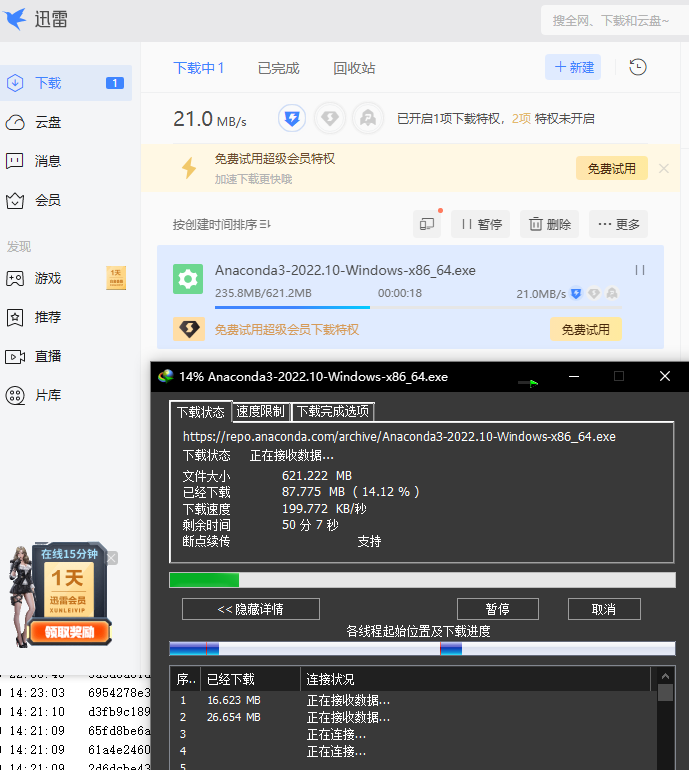Pause the Anaconda3 task via row pause icon
The width and height of the screenshot is (689, 770).
click(x=639, y=270)
